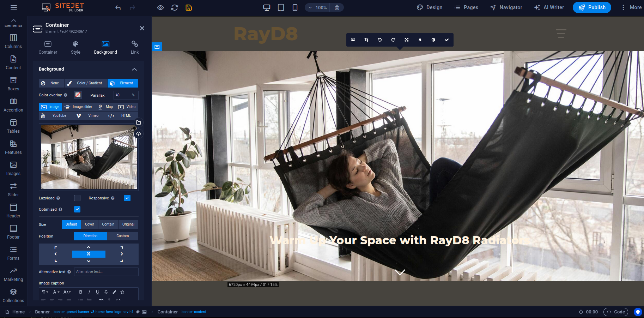Set background size to Original
This screenshot has height=318, width=644.
pyautogui.click(x=128, y=224)
